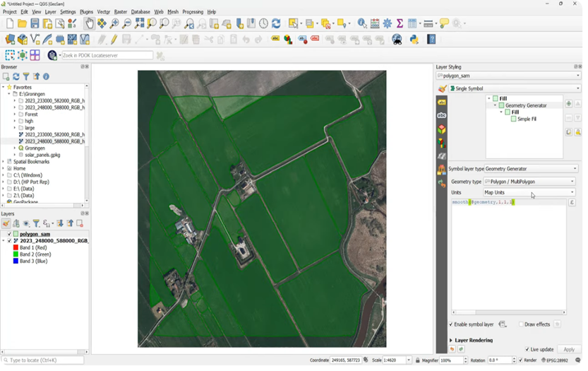Click the Apply button in Layer Styling
The image size is (588, 371).
coord(569,350)
